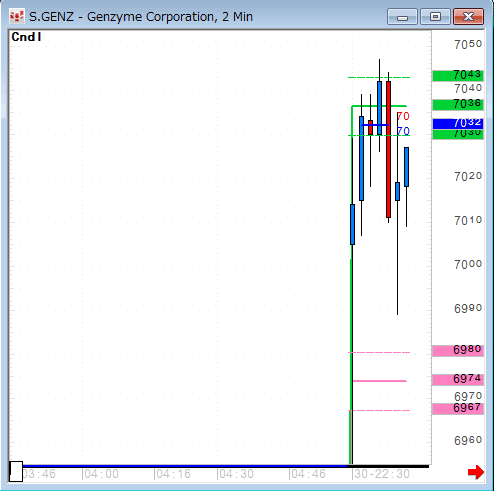Select the pink 6980 price marker

coord(458,351)
